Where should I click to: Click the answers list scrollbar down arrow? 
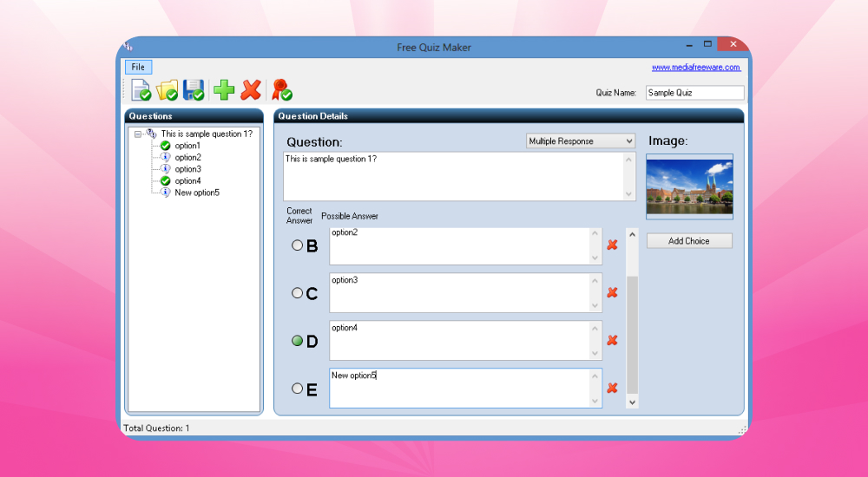point(632,402)
